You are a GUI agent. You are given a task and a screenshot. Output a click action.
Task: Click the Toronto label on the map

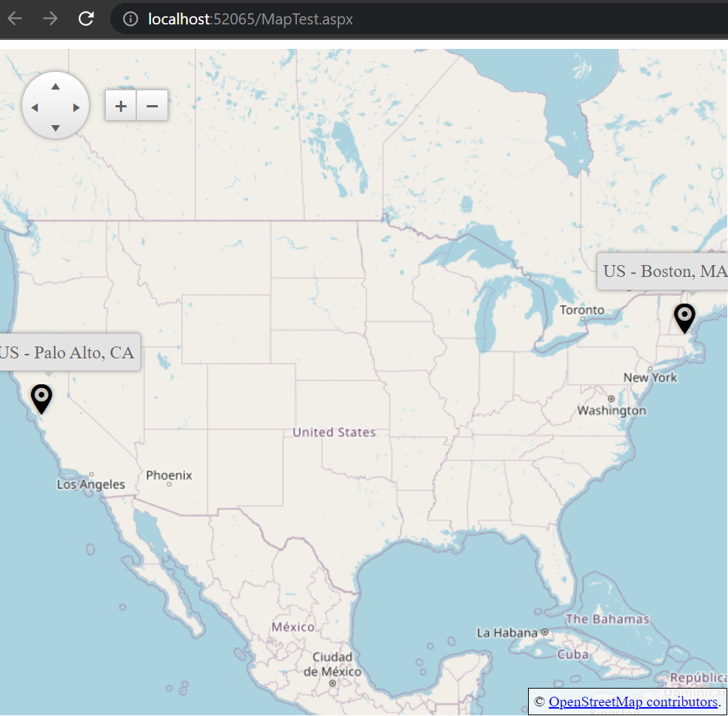[581, 310]
